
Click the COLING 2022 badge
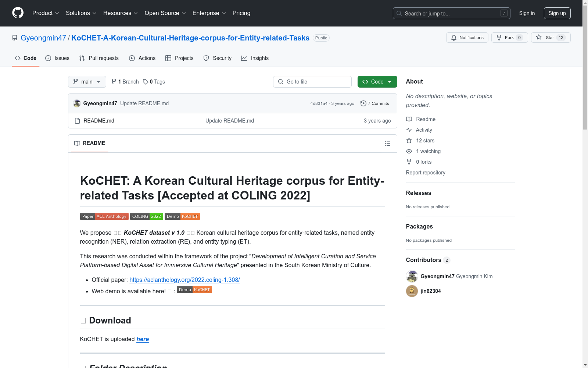tap(147, 216)
